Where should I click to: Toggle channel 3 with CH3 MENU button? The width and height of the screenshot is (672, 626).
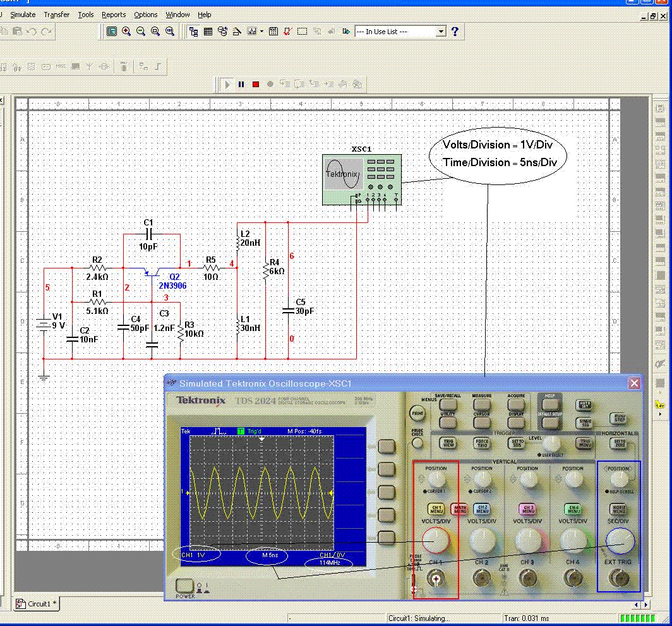tap(528, 509)
